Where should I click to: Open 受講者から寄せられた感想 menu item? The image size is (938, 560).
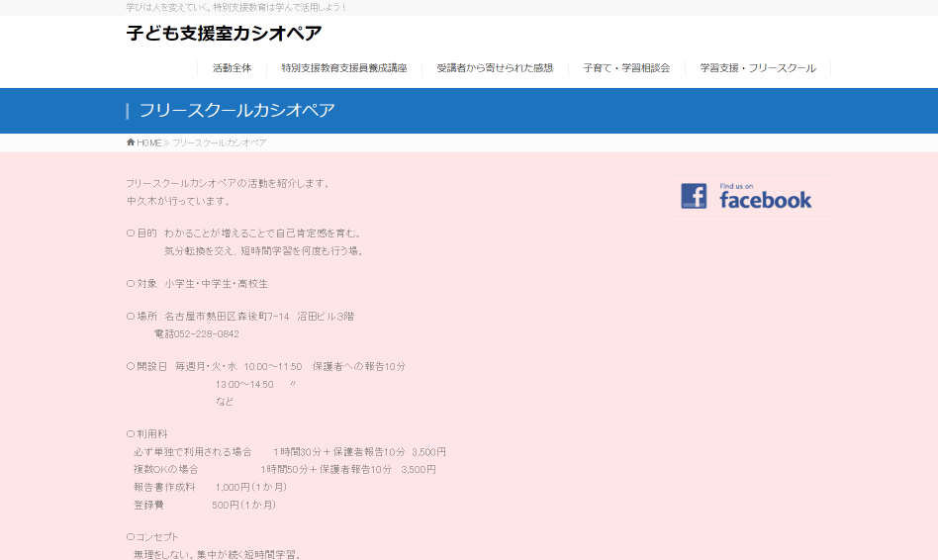click(x=495, y=68)
